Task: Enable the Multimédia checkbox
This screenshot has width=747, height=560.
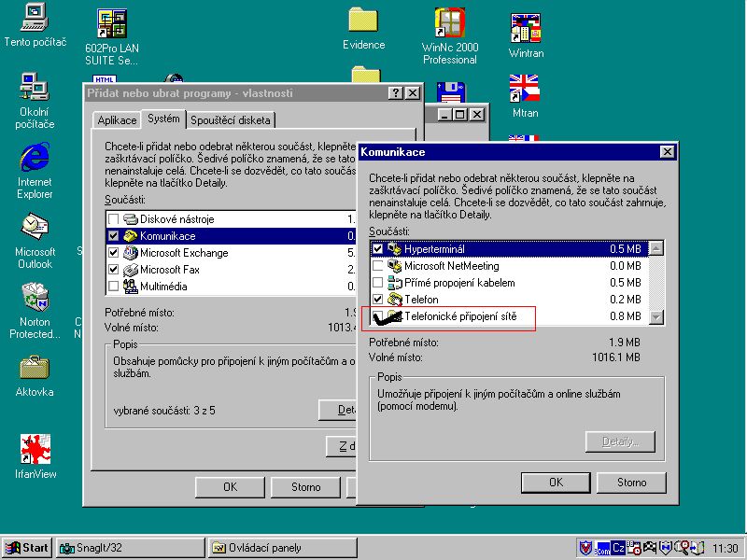Action: click(x=113, y=287)
